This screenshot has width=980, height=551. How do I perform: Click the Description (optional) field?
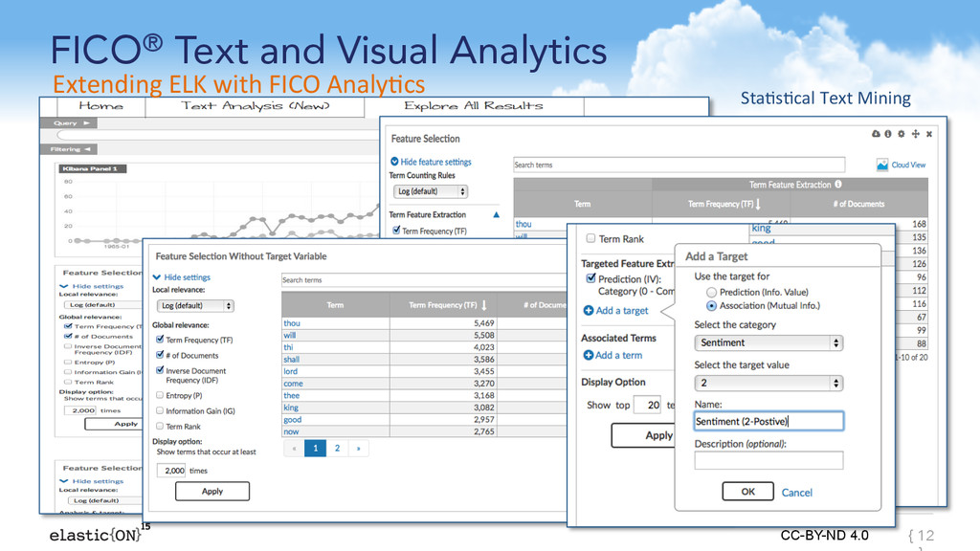pos(768,460)
